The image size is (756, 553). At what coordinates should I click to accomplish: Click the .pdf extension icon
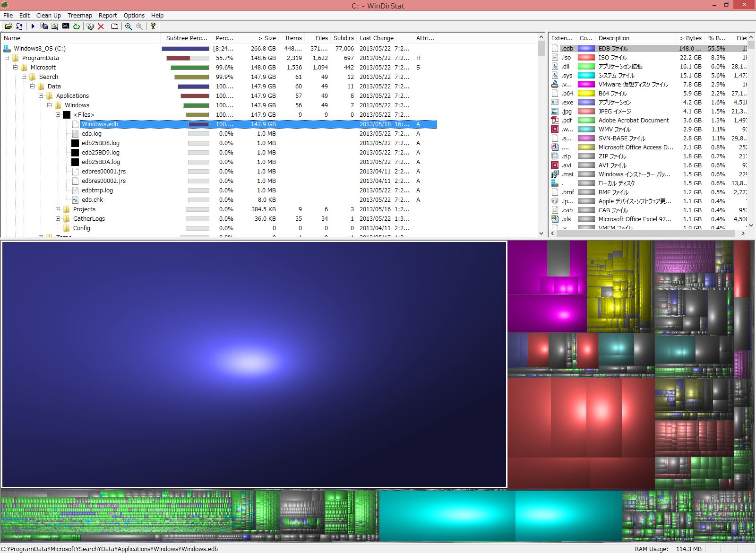[x=555, y=120]
